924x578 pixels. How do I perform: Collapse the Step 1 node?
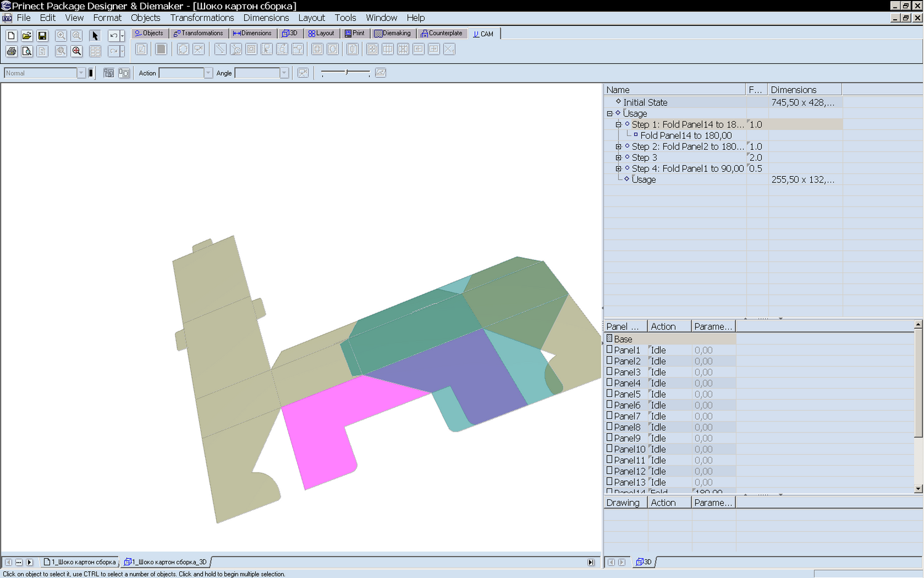[618, 124]
